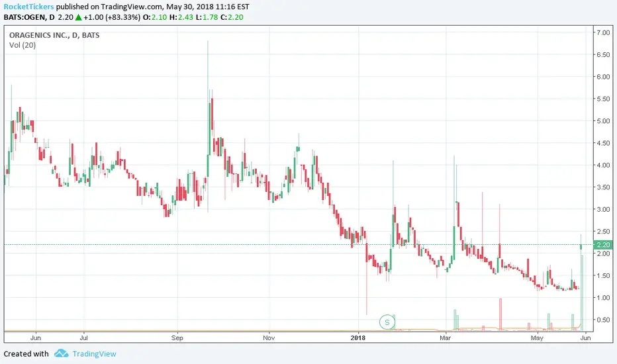Viewport: 617px width, 364px height.
Task: Click the 3.50 price axis label
Action: 603,187
